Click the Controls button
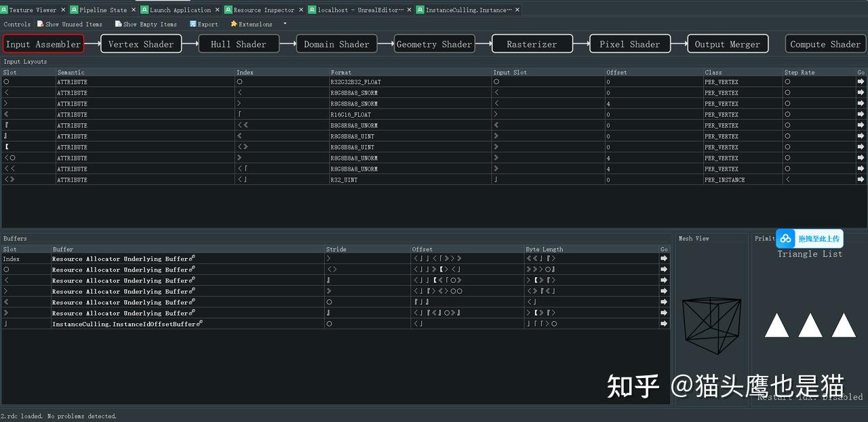This screenshot has width=868, height=422. pos(16,23)
